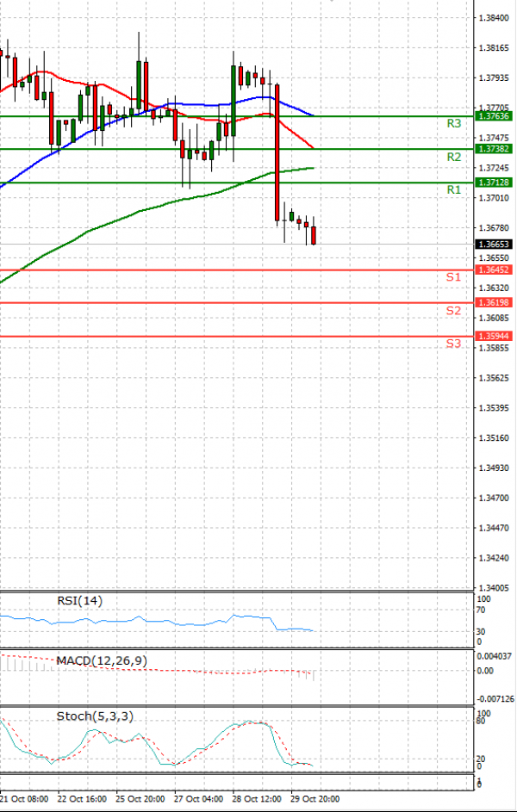Select the S2 support label

454,311
